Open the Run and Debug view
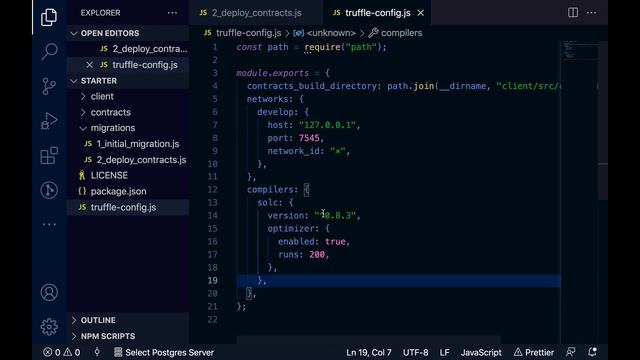This screenshot has height=360, width=640. [x=49, y=121]
